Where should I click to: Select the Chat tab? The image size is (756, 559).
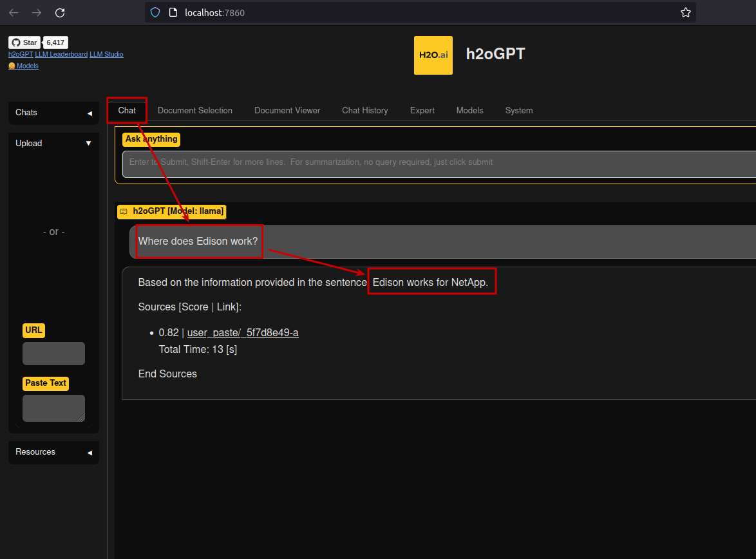[x=127, y=111]
